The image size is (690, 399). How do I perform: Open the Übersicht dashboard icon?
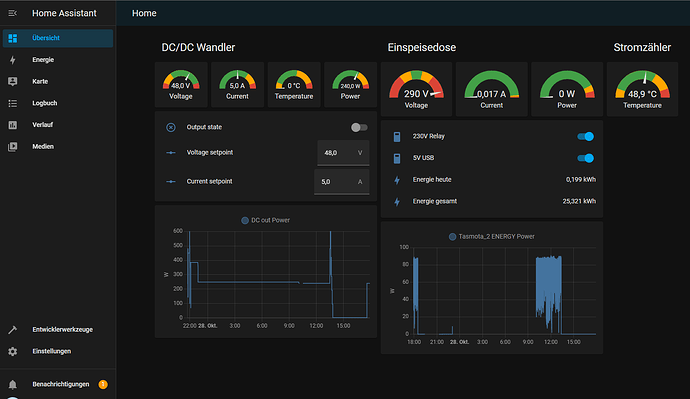pyautogui.click(x=13, y=38)
